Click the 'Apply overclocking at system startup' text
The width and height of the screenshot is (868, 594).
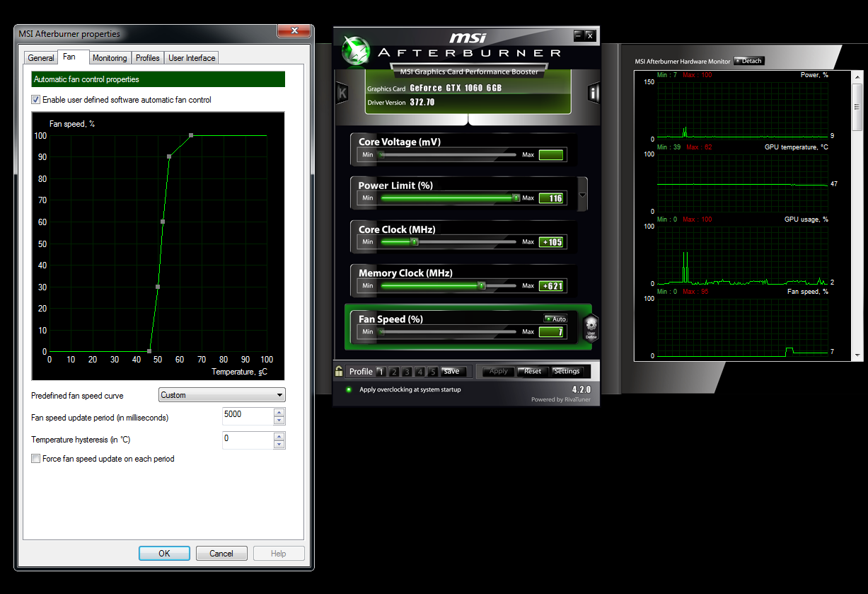coord(410,389)
